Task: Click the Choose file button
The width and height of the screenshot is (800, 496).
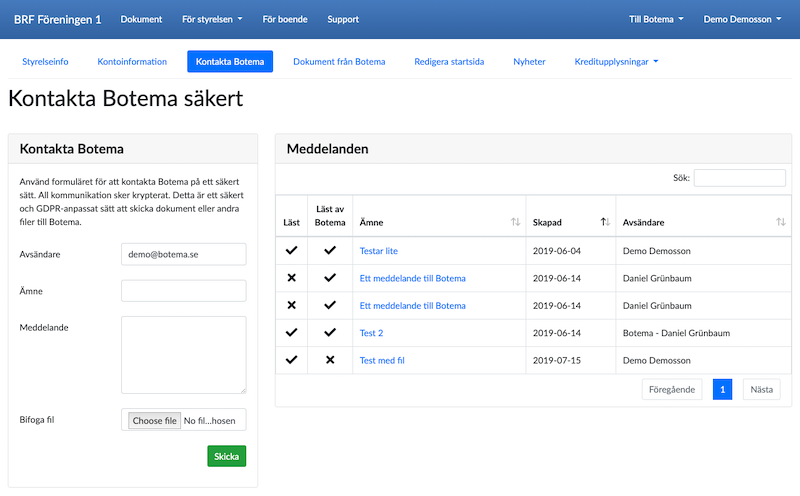Action: coord(155,421)
